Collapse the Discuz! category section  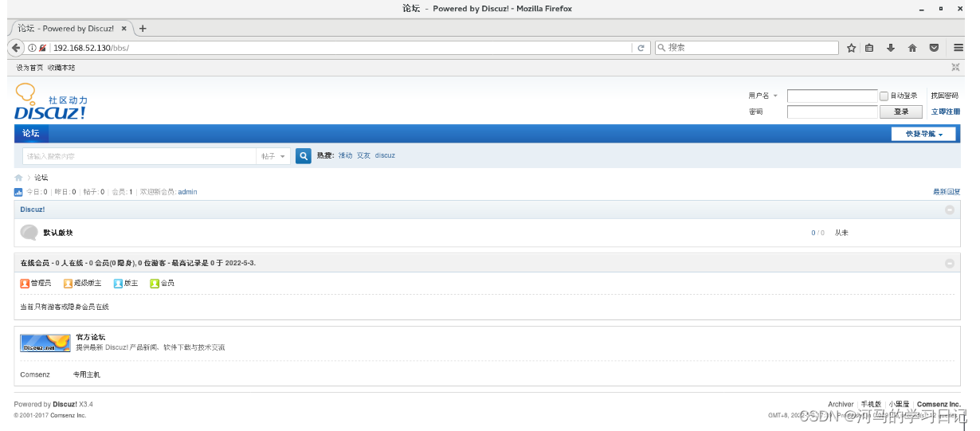point(950,210)
